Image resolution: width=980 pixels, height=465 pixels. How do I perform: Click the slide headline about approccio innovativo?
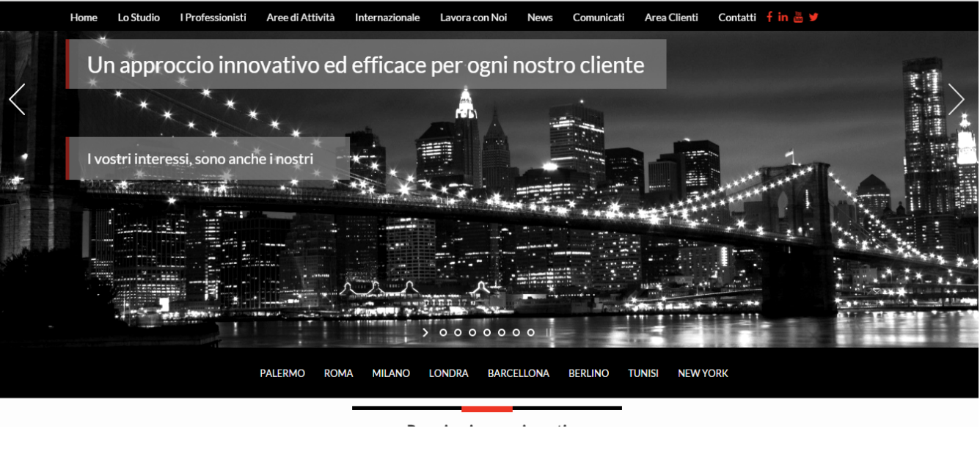(365, 65)
